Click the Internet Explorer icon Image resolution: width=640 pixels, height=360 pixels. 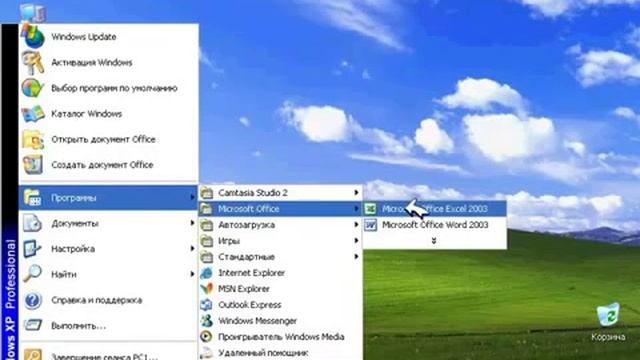[207, 273]
